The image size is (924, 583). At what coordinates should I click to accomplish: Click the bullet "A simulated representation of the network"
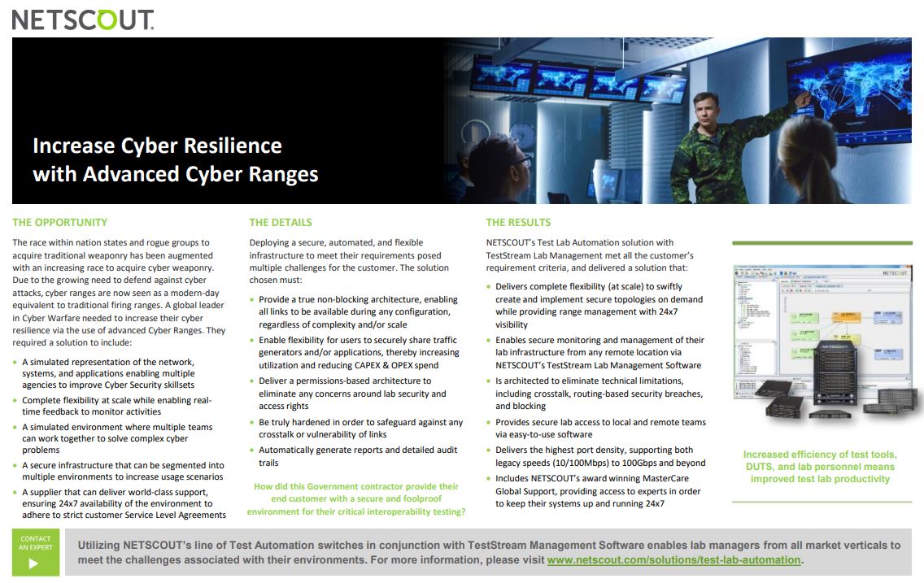click(108, 373)
